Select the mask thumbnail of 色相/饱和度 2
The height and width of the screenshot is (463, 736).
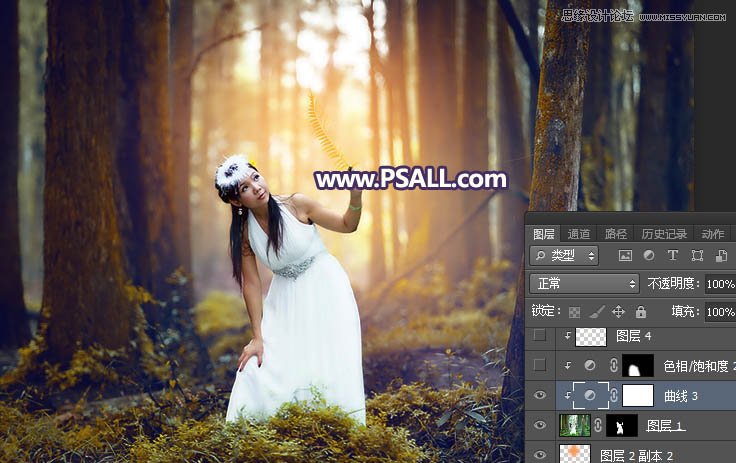point(637,365)
